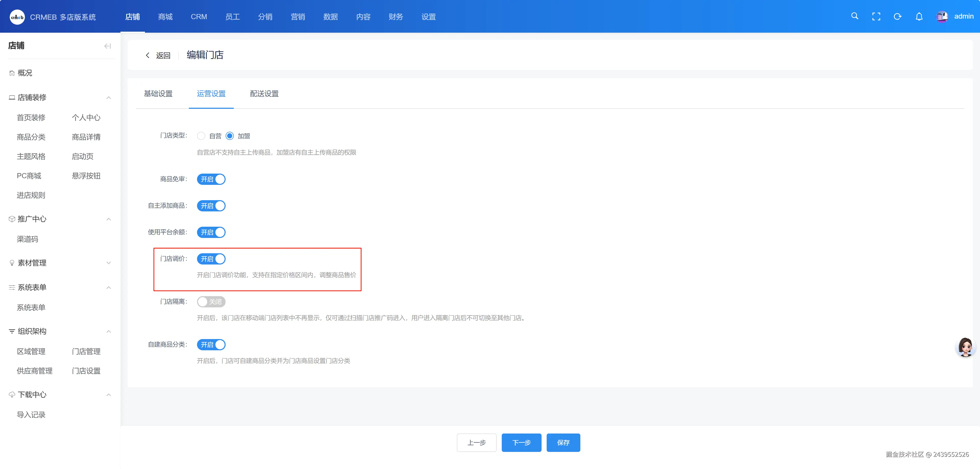This screenshot has width=980, height=469.
Task: Select the 自营 store type radio
Action: tap(201, 136)
